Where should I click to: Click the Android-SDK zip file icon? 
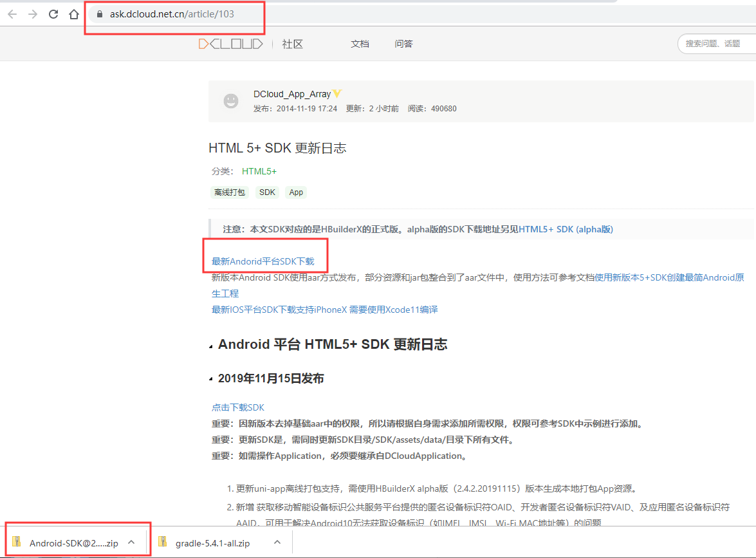[17, 542]
